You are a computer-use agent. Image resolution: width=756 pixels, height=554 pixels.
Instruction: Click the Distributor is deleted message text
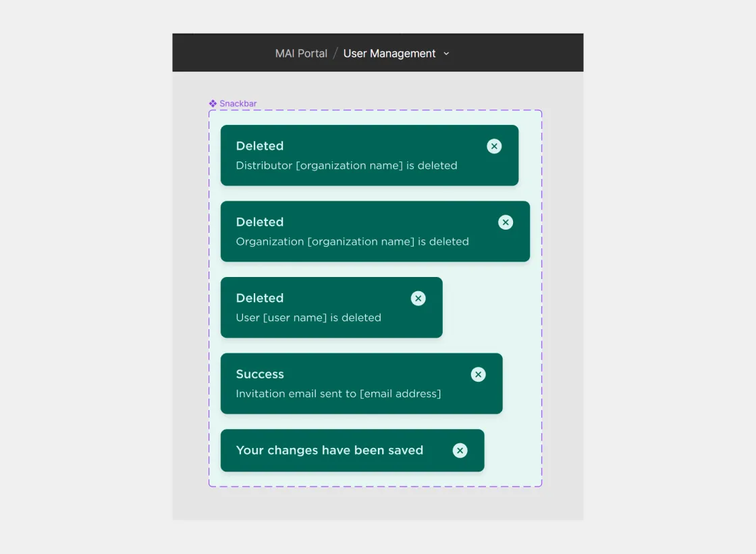(x=346, y=166)
